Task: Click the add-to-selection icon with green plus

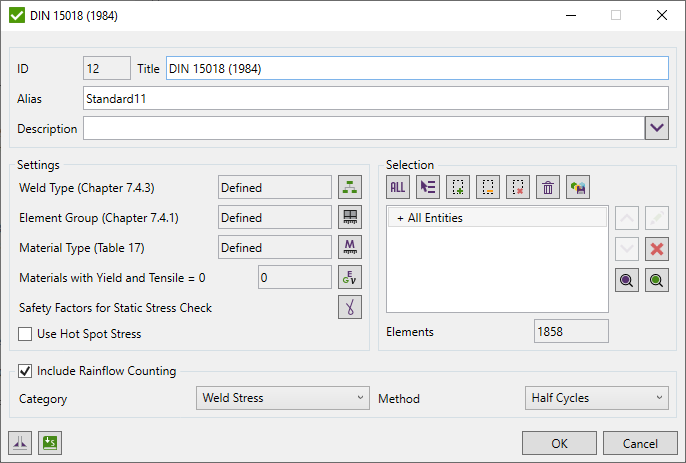Action: (458, 186)
